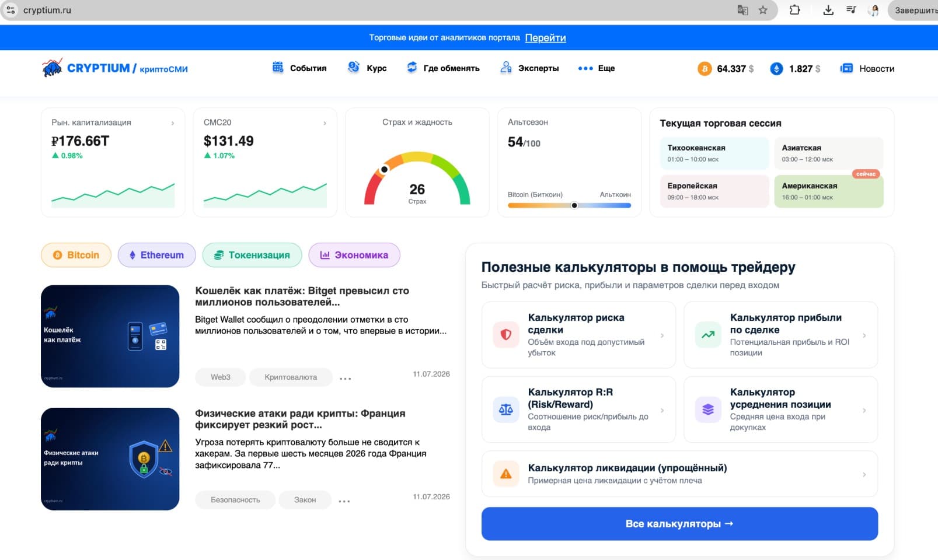The width and height of the screenshot is (938, 560).
Task: Click the Эксперты people icon
Action: [x=506, y=68]
